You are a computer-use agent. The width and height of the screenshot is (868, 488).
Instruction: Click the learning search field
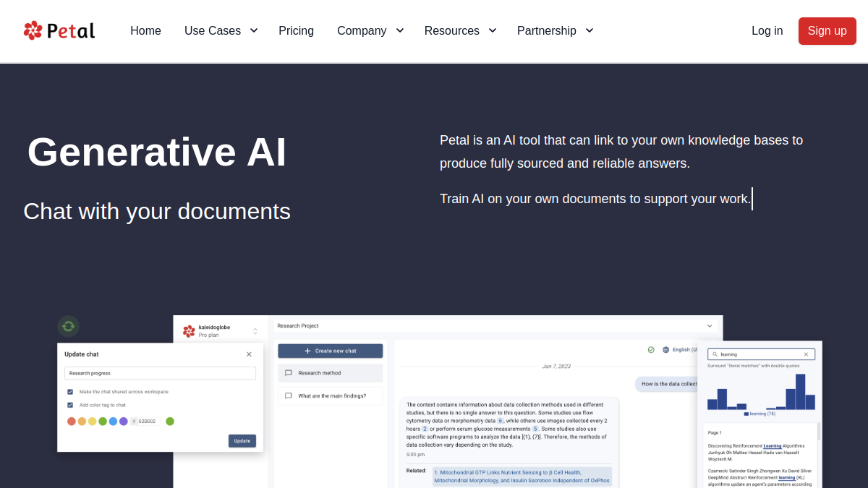[762, 354]
